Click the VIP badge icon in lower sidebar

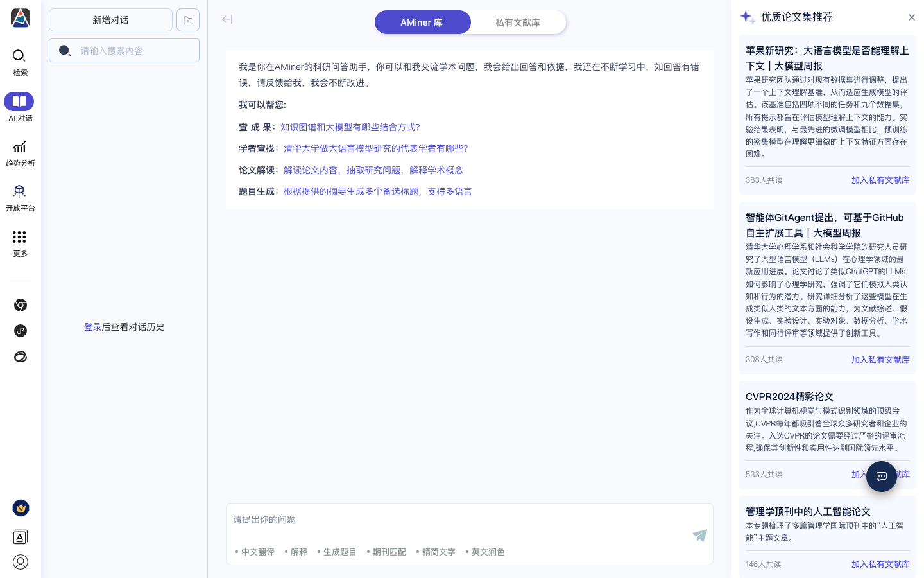pyautogui.click(x=21, y=508)
